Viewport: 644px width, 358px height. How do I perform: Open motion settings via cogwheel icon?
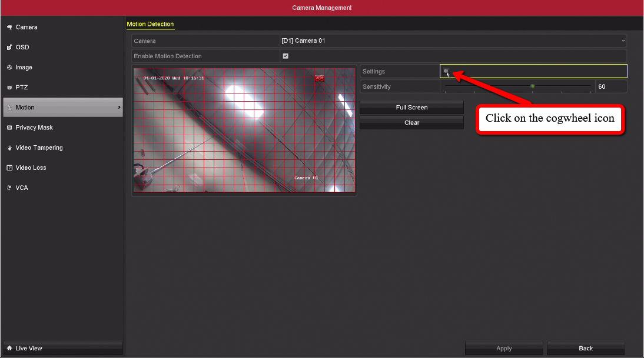[x=446, y=71]
